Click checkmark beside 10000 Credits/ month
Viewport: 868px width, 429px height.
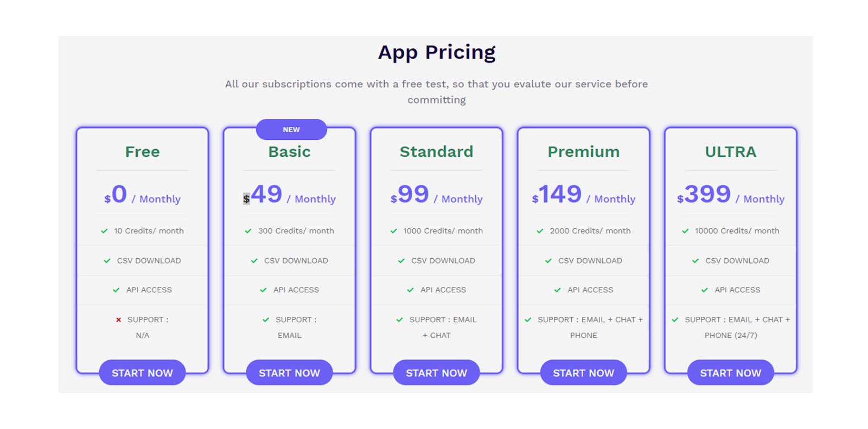point(685,231)
